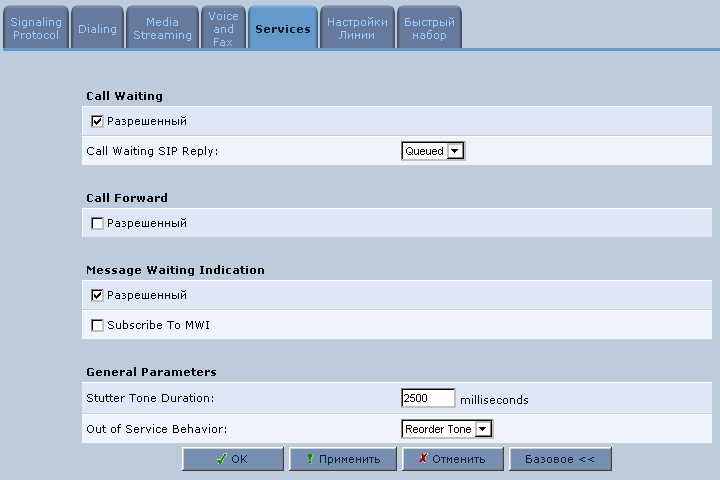720x480 pixels.
Task: Click the Call Waiting section heading
Action: click(124, 96)
